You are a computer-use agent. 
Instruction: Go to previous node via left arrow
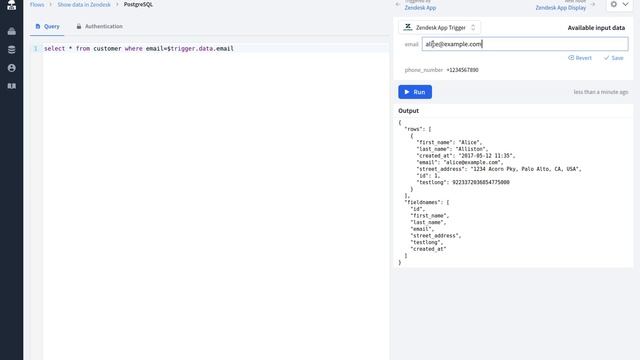398,4
